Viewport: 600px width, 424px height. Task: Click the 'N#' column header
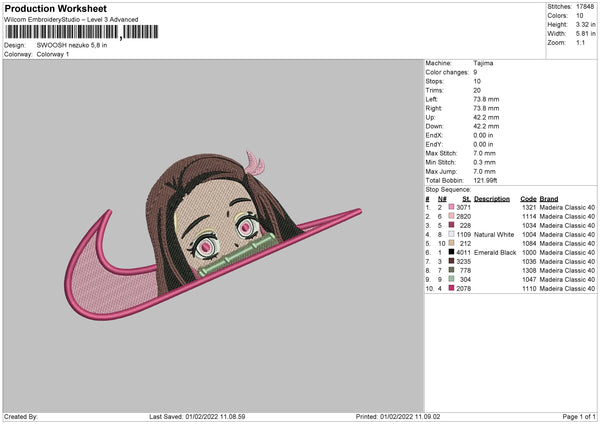tap(442, 199)
